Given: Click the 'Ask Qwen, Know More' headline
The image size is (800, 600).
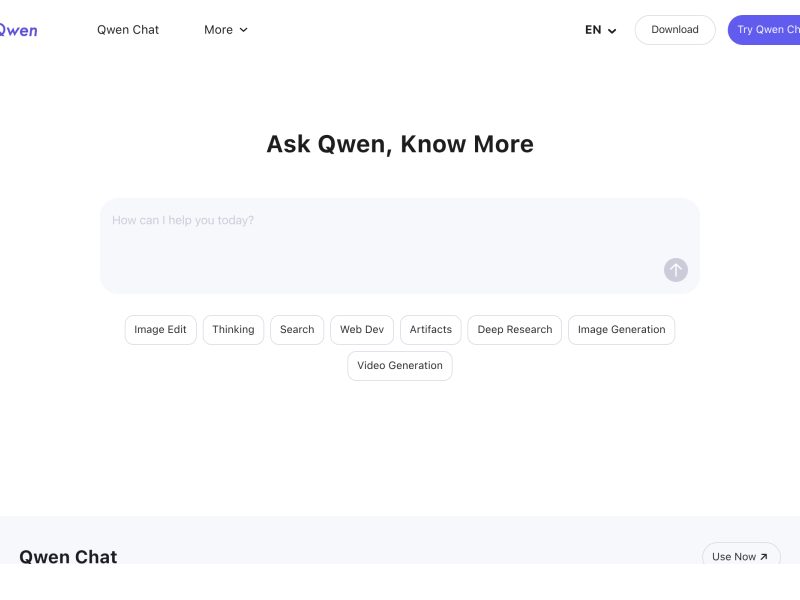Looking at the screenshot, I should [400, 144].
